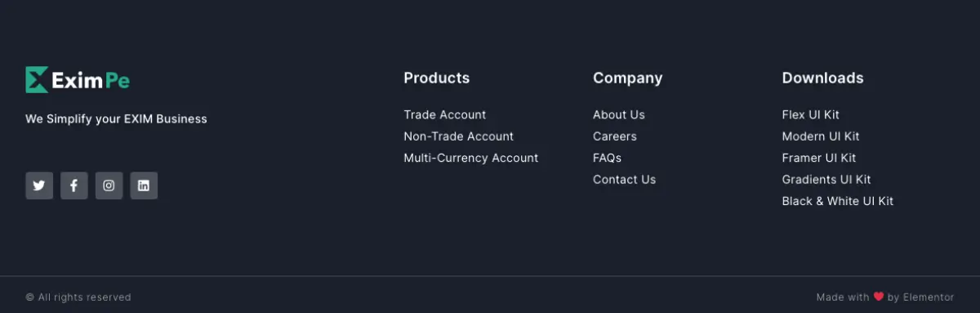Select Multi-Currency Account link
This screenshot has width=980, height=313.
click(471, 158)
